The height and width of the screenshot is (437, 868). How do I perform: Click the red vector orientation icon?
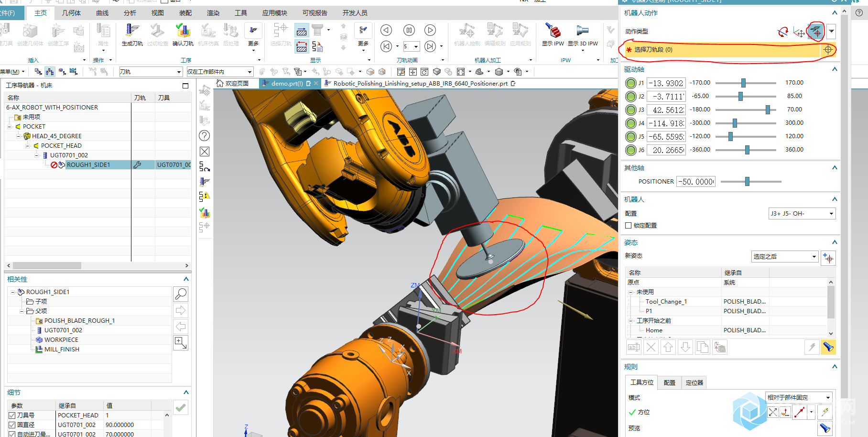(799, 412)
